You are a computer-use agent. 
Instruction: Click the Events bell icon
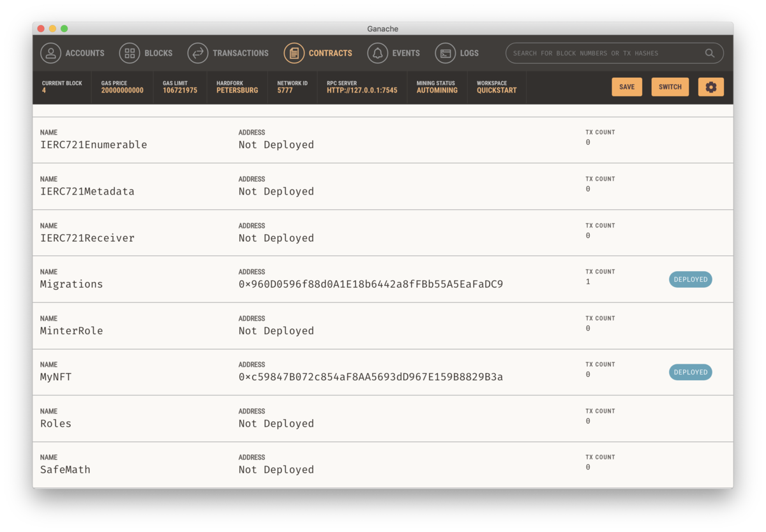click(378, 53)
